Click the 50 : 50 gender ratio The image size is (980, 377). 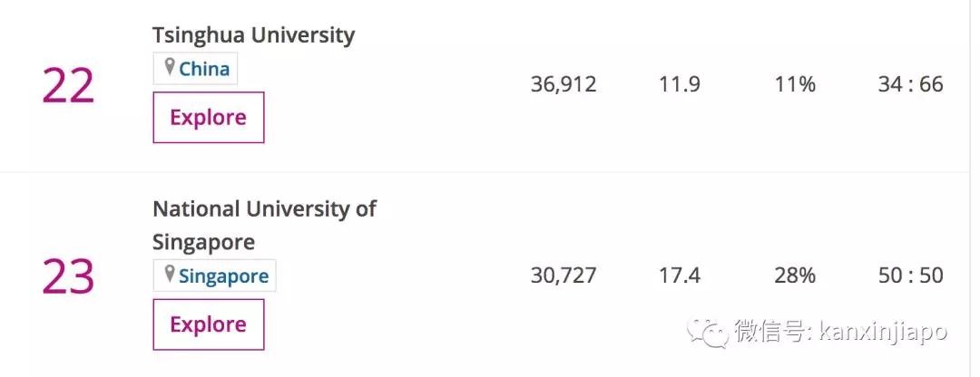pyautogui.click(x=910, y=275)
